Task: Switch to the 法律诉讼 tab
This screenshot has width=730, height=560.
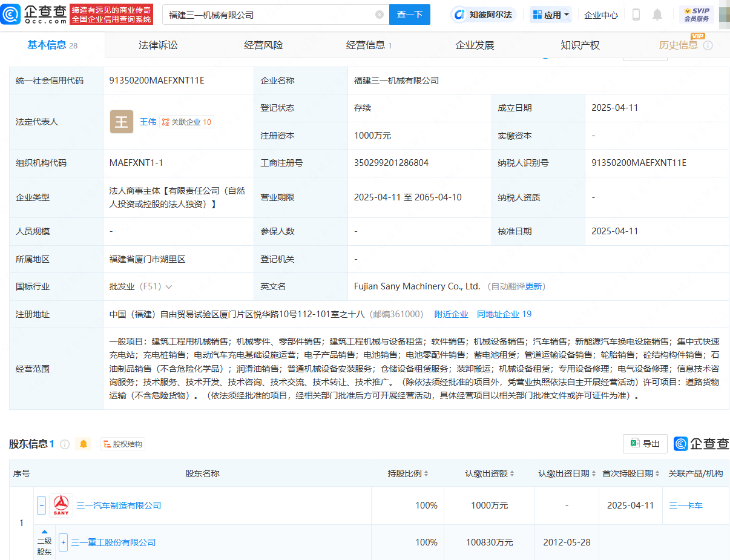Action: tap(158, 45)
